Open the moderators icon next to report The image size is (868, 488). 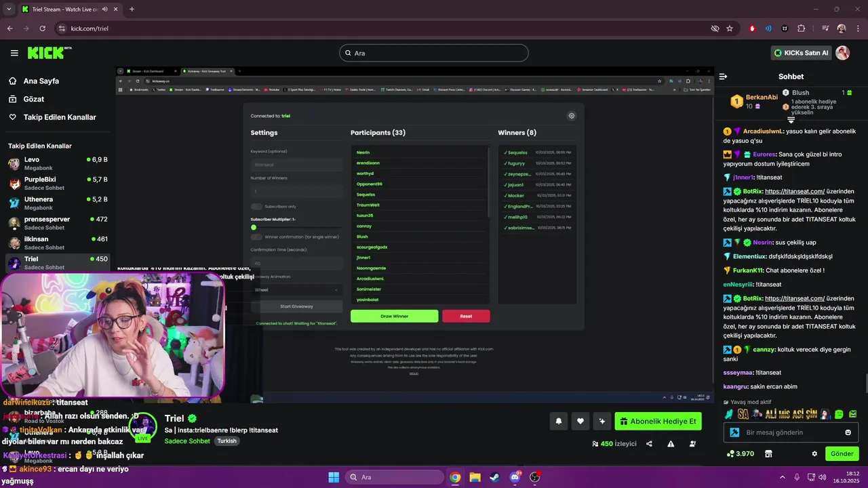692,444
